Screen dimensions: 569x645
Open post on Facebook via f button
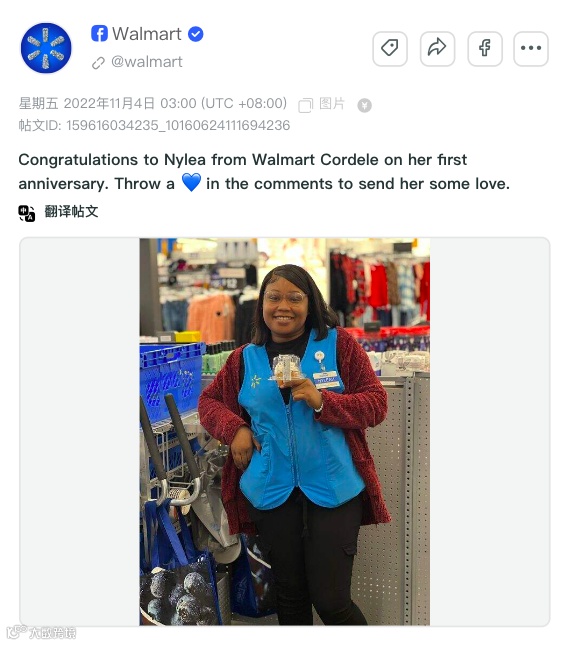pyautogui.click(x=485, y=49)
